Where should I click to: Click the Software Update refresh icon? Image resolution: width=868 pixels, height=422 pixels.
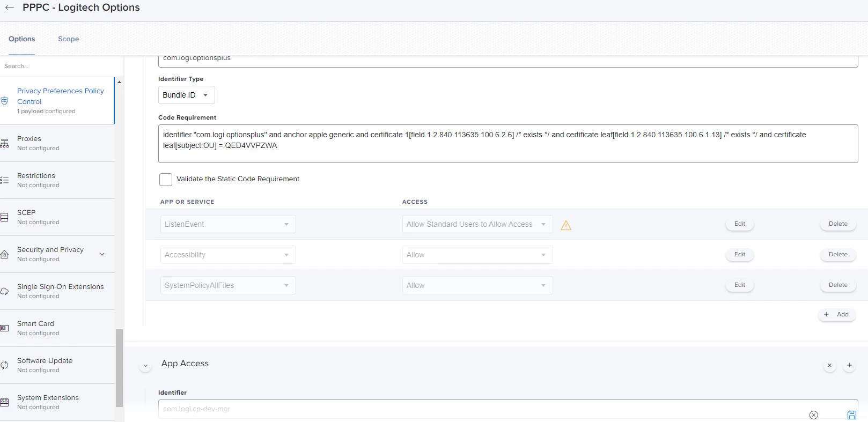click(x=4, y=365)
